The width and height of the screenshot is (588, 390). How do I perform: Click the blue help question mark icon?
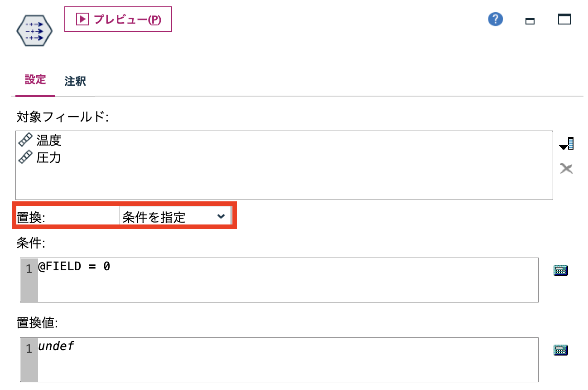click(x=495, y=19)
